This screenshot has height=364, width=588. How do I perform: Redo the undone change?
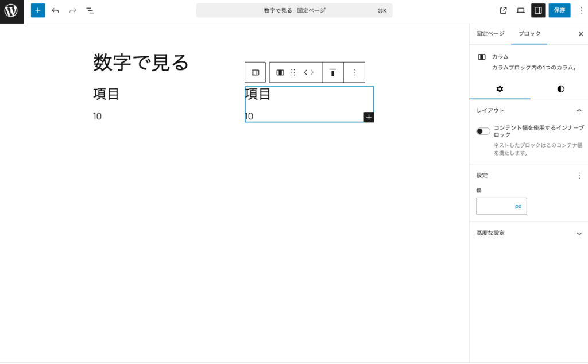coord(72,10)
